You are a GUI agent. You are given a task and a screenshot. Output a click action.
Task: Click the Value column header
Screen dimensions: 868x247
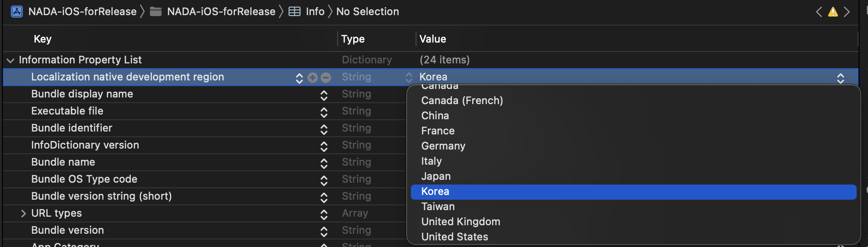point(433,39)
